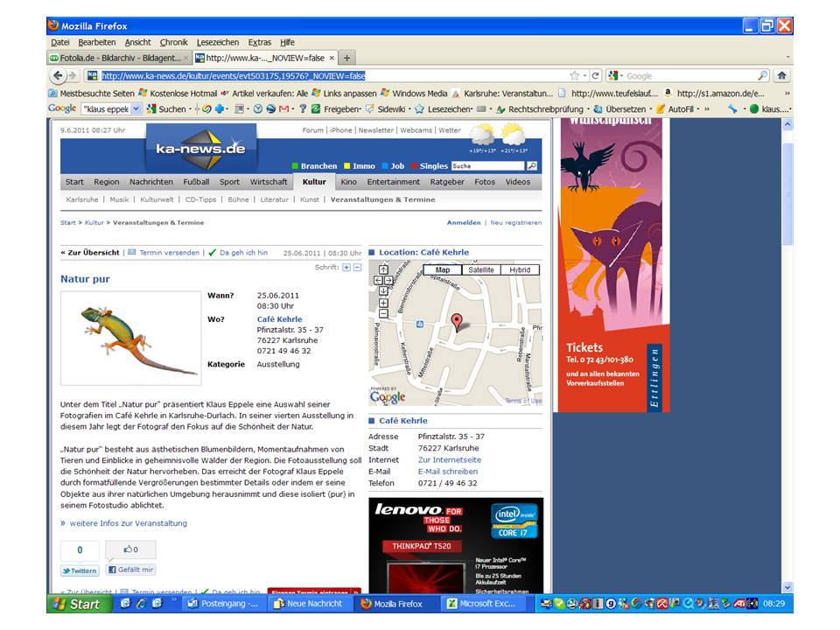The height and width of the screenshot is (630, 840).
Task: Open the Google search engine dropdown
Action: pyautogui.click(x=616, y=76)
